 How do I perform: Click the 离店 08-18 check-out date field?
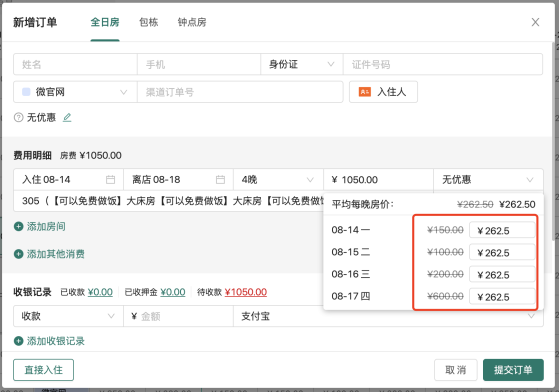coord(178,180)
